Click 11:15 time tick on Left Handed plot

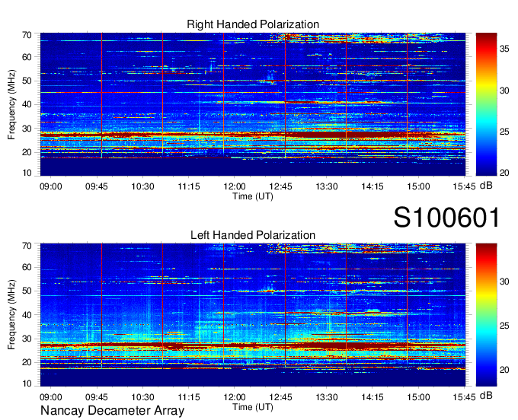[x=189, y=397]
